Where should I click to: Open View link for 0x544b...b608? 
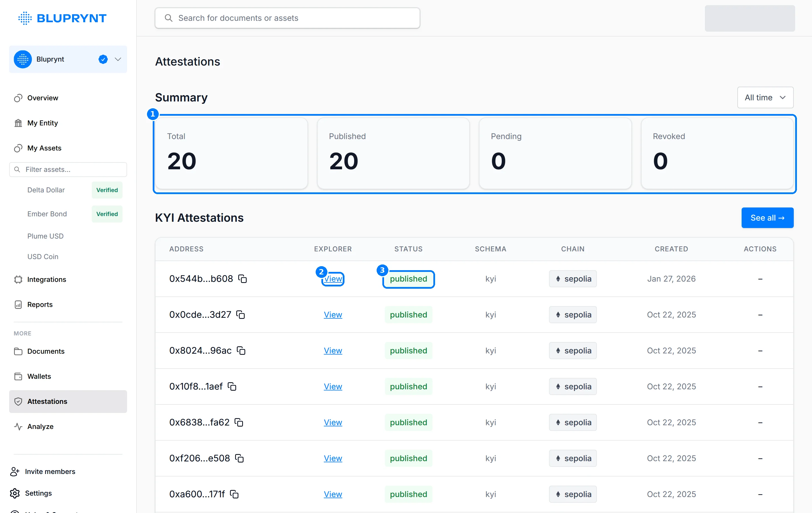coord(333,279)
